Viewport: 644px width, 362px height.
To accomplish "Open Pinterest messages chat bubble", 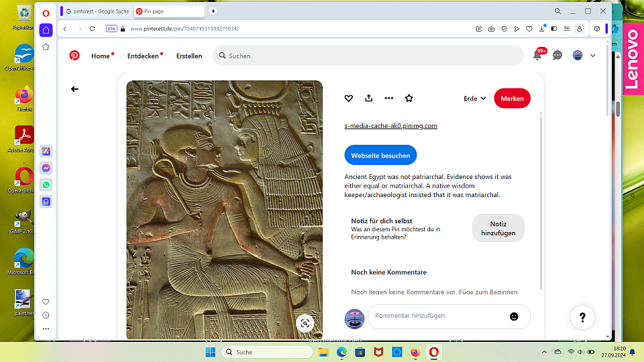I will pyautogui.click(x=557, y=56).
